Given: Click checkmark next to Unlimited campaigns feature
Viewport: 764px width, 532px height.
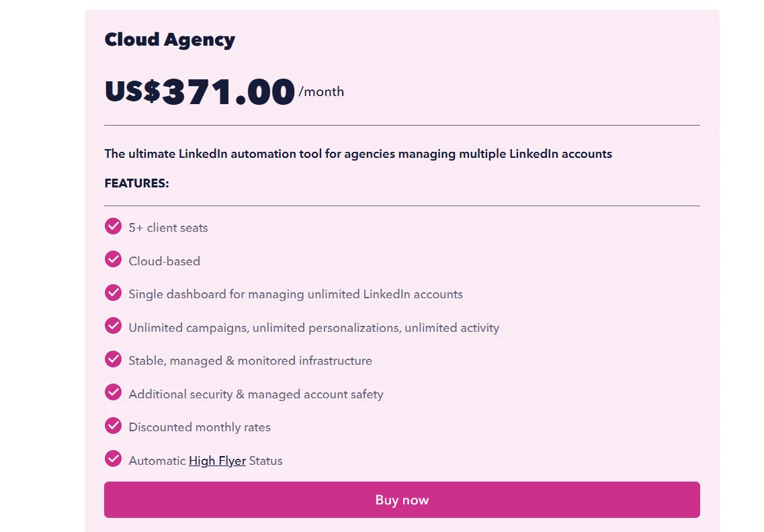Looking at the screenshot, I should [x=113, y=326].
